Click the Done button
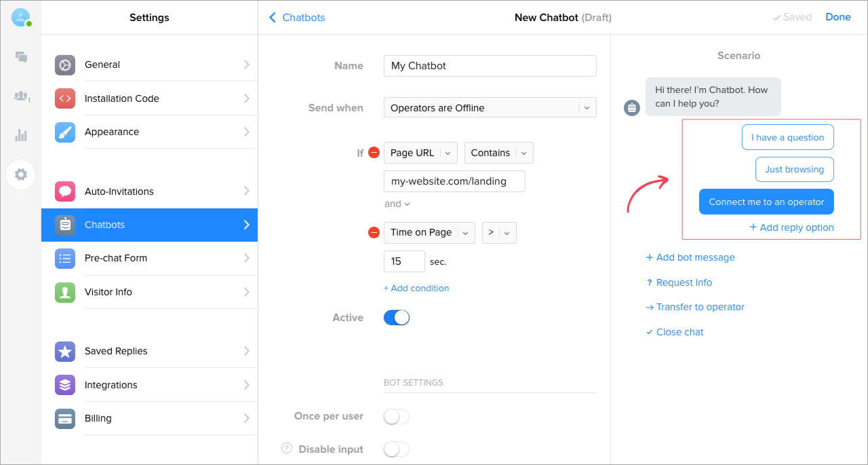The width and height of the screenshot is (868, 465). pyautogui.click(x=837, y=18)
